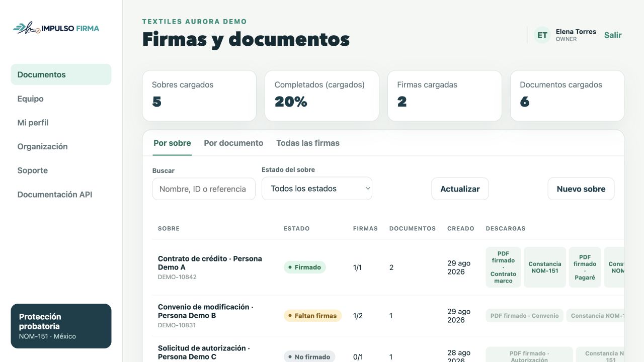Click the 1/2 firmas value
This screenshot has height=362, width=644.
pos(358,316)
